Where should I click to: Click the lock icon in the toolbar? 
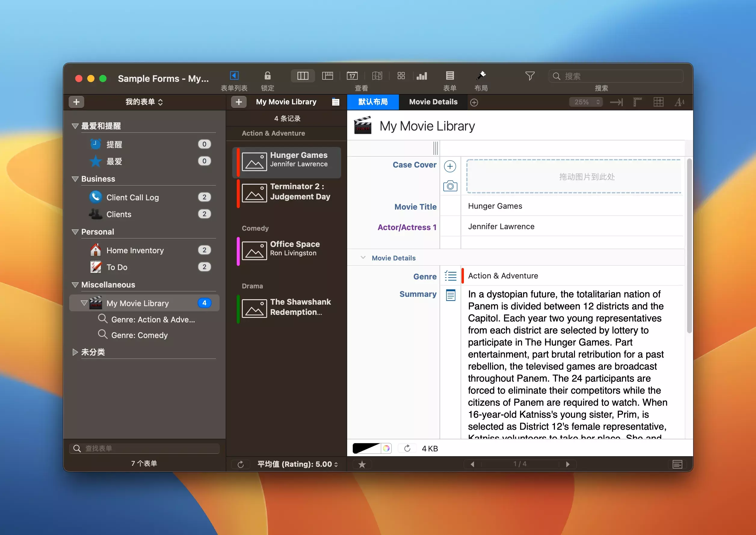point(267,76)
